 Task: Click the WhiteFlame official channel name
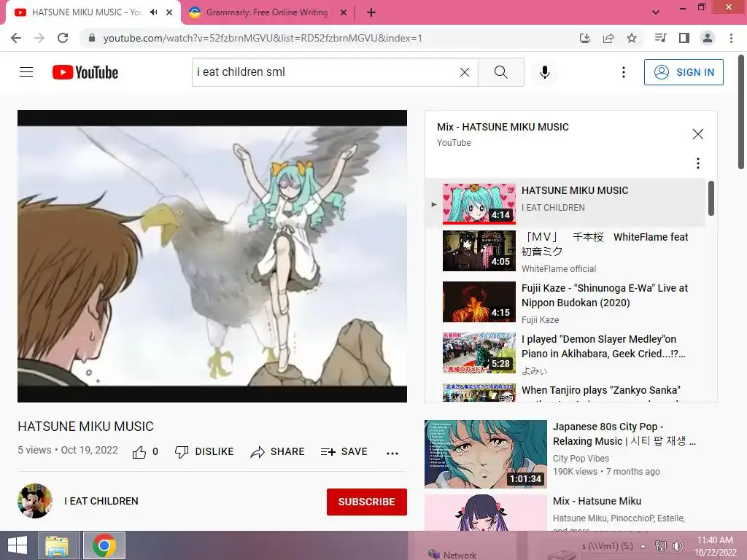pos(558,268)
